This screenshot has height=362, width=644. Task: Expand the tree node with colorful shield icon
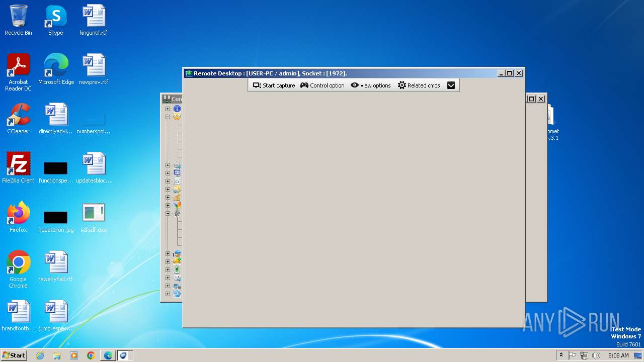coord(168,205)
